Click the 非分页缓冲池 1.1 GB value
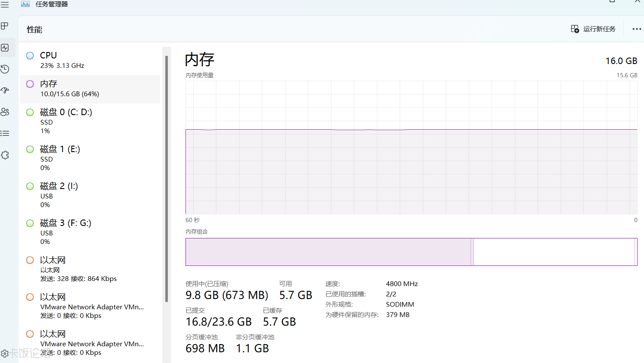The image size is (644, 363). [252, 348]
